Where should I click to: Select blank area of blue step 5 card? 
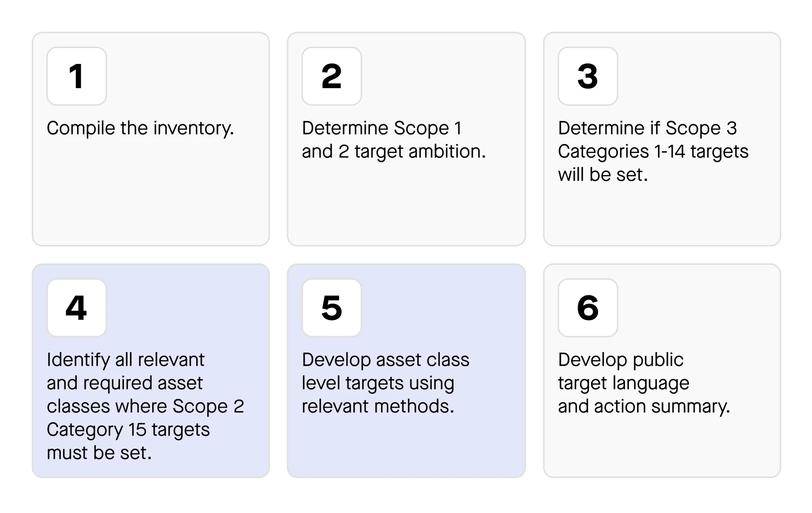point(406,445)
